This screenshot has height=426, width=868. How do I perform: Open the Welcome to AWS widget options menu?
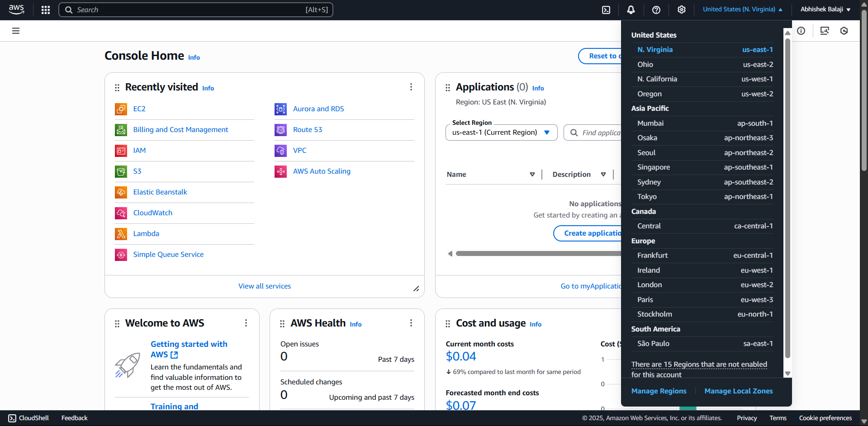246,323
